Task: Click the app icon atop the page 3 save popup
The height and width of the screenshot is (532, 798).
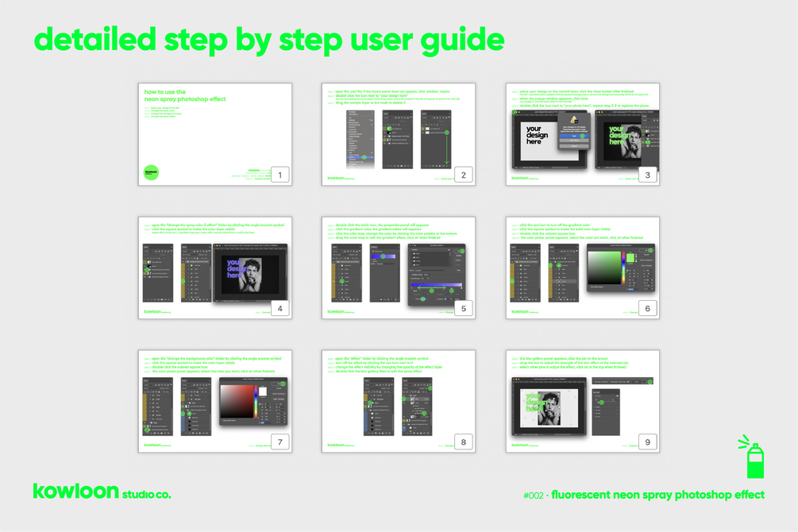Action: (573, 120)
